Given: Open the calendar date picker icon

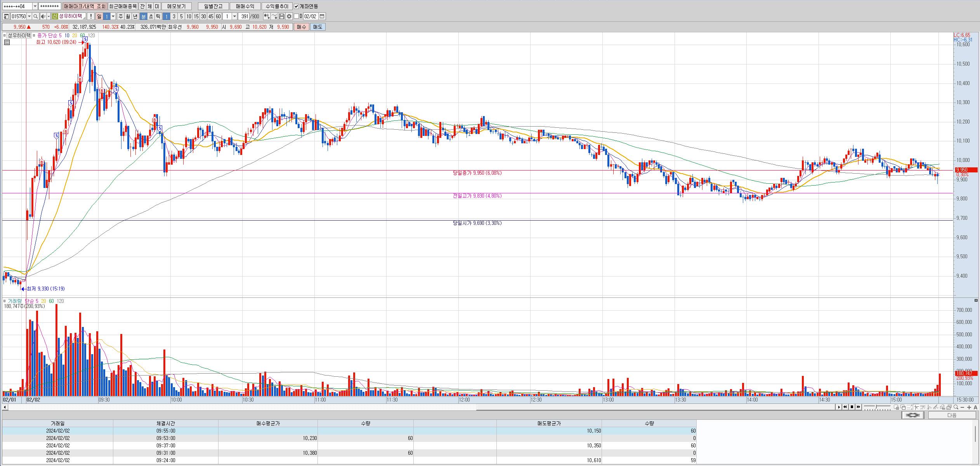Looking at the screenshot, I should [322, 16].
